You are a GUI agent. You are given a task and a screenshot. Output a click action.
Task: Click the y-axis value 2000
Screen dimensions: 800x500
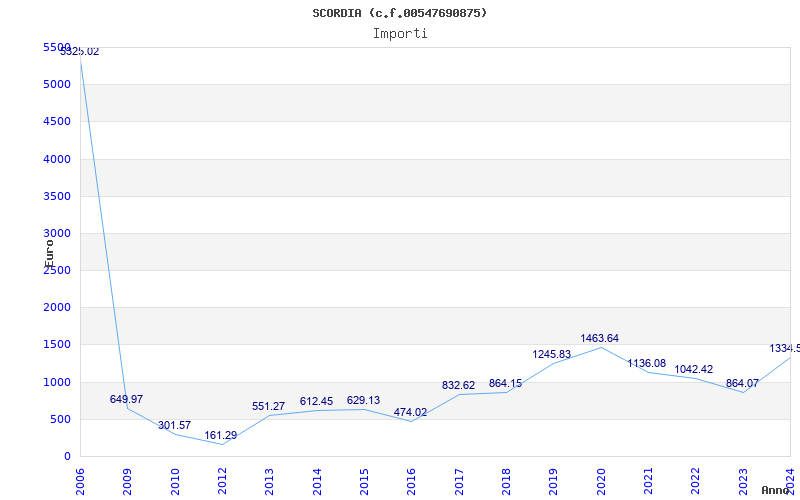tap(57, 308)
